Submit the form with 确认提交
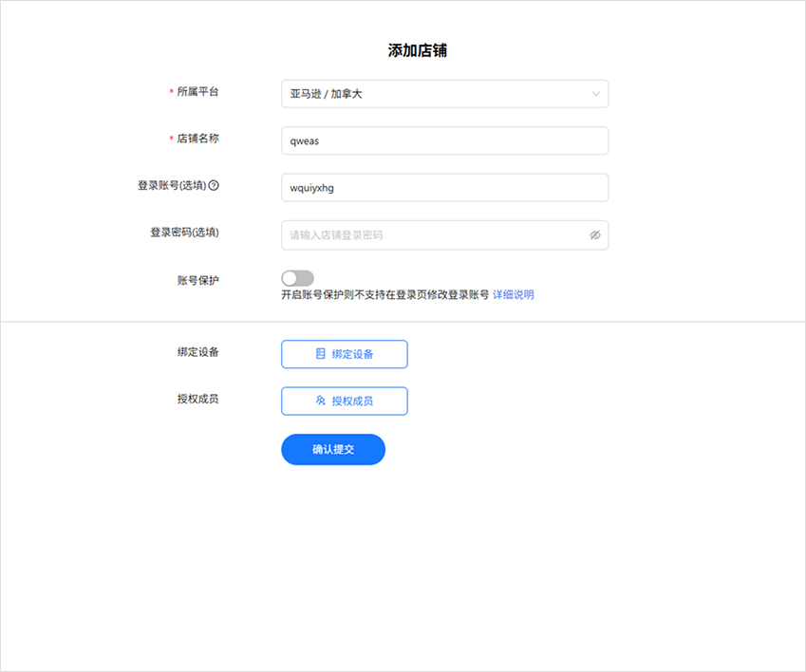This screenshot has width=806, height=672. 333,450
